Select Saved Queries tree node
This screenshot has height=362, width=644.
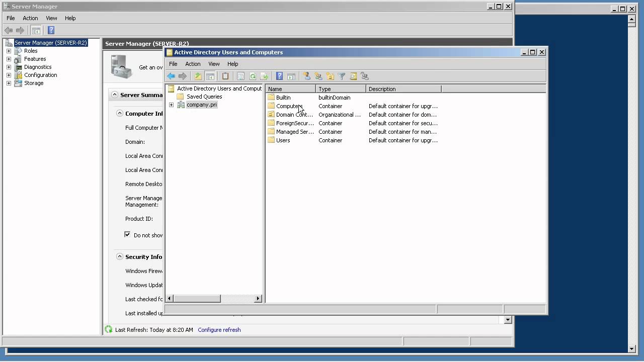point(204,97)
